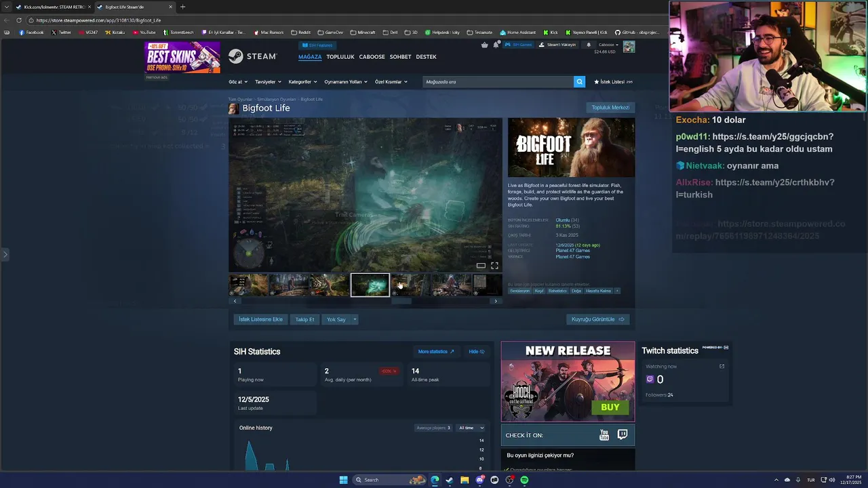Hide the SIH Statistics panel
Viewport: 868px width, 488px height.
(477, 351)
